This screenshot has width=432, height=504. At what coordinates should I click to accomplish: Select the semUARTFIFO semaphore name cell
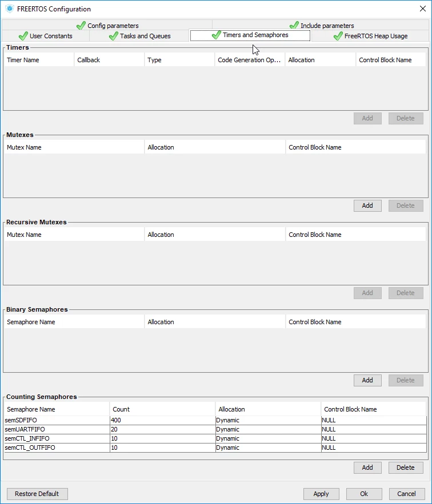(57, 429)
